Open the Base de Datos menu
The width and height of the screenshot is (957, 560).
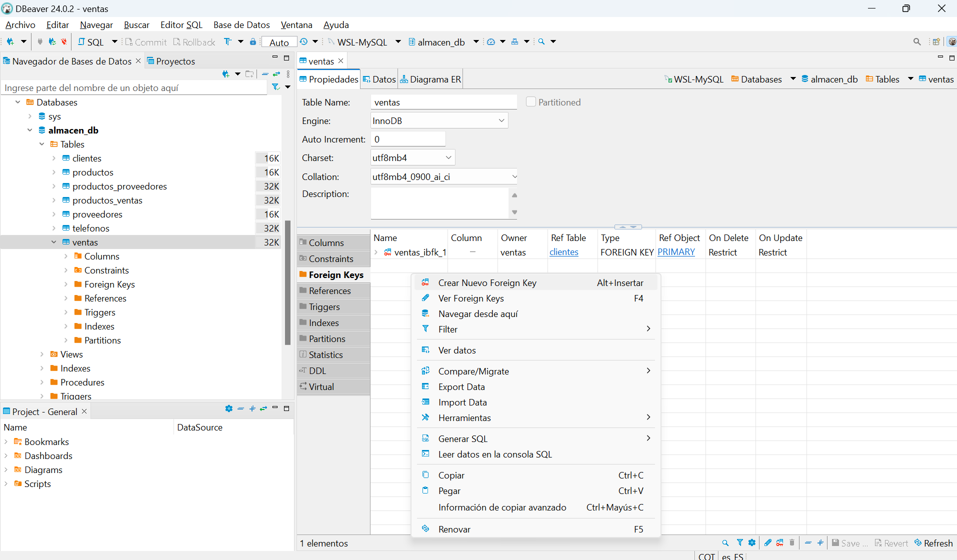point(241,24)
